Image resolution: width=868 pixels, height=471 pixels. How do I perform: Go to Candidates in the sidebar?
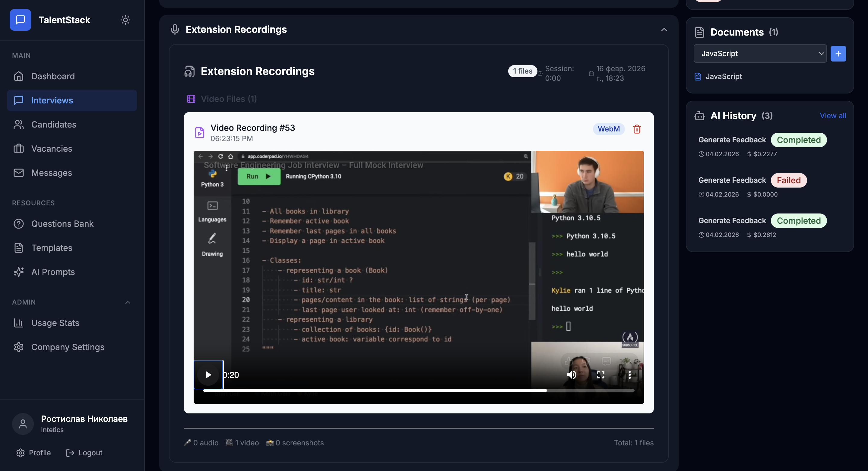pyautogui.click(x=54, y=125)
